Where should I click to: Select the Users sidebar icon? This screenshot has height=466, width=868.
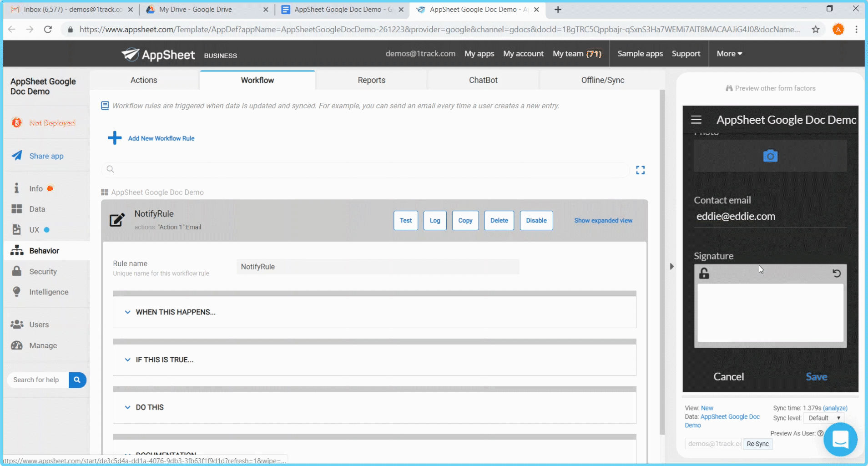17,324
